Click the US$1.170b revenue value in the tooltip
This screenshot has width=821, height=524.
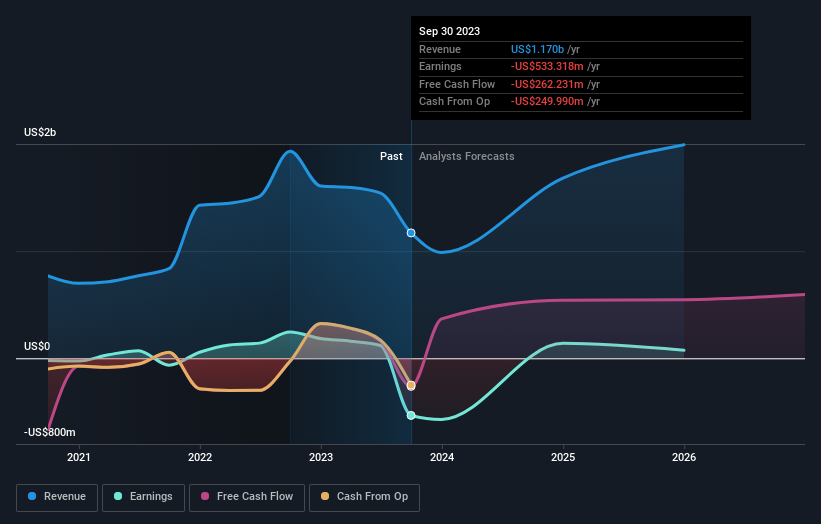537,49
